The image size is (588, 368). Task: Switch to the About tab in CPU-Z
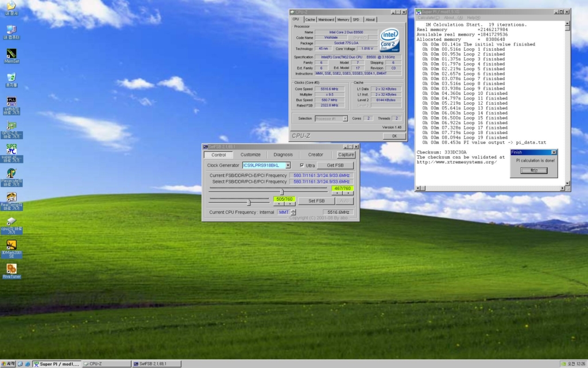(x=370, y=20)
